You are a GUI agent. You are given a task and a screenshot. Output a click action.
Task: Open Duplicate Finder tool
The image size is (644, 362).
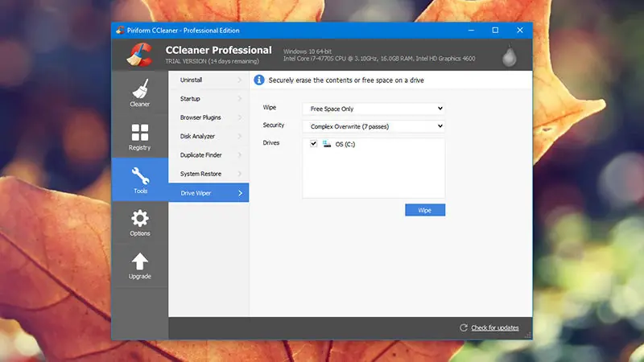point(208,155)
